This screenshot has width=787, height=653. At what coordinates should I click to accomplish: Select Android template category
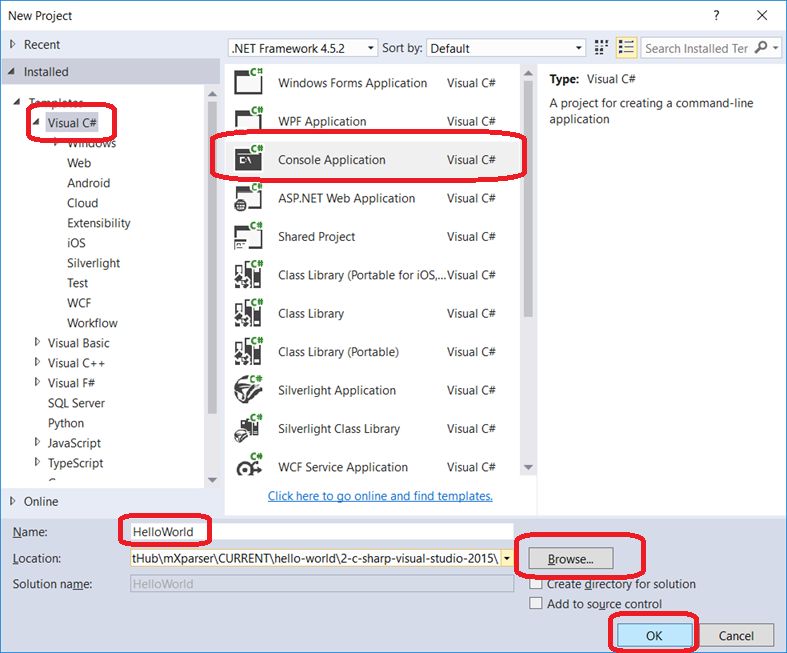click(x=88, y=183)
